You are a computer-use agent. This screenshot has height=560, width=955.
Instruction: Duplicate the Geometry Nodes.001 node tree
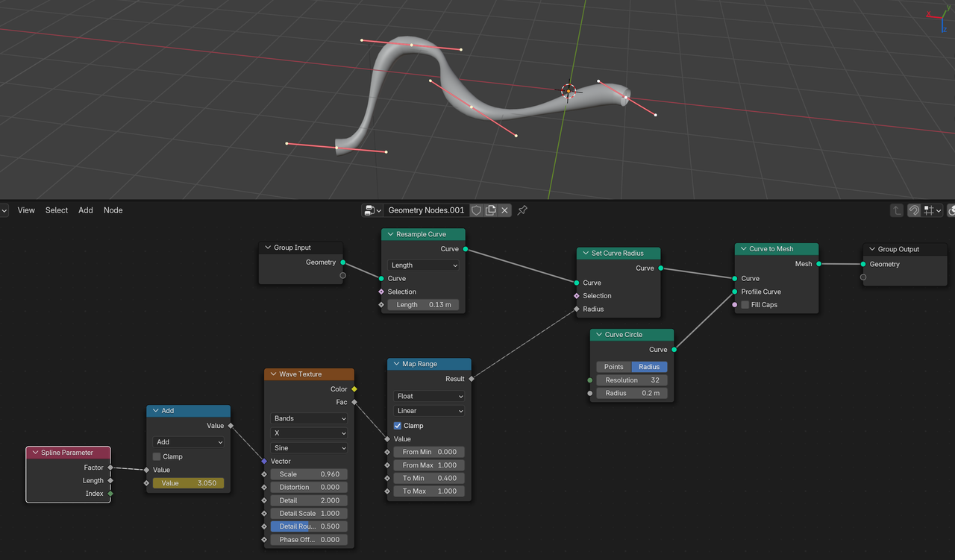click(490, 210)
